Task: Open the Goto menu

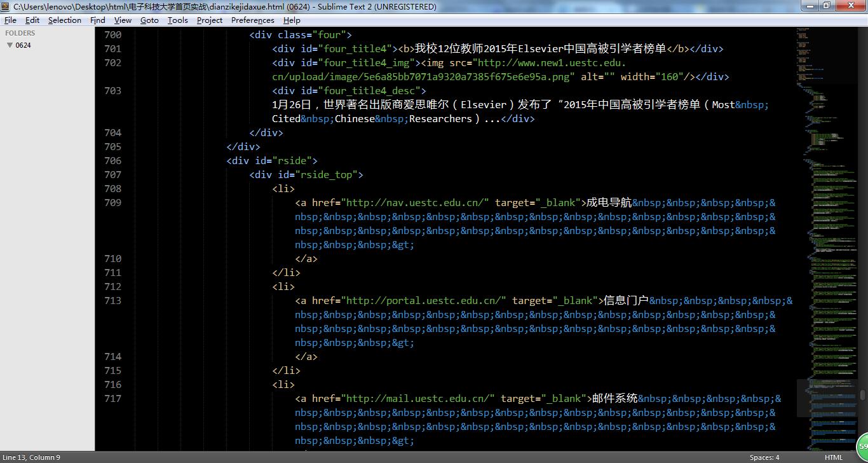Action: (x=149, y=20)
